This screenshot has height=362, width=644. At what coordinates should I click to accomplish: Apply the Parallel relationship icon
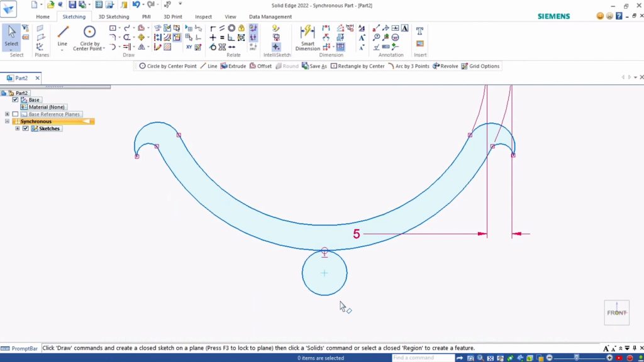point(222,28)
